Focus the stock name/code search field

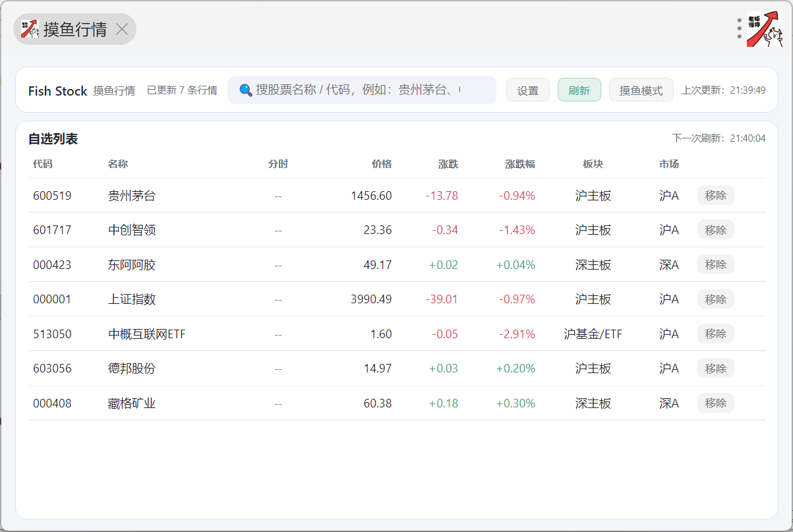[359, 90]
